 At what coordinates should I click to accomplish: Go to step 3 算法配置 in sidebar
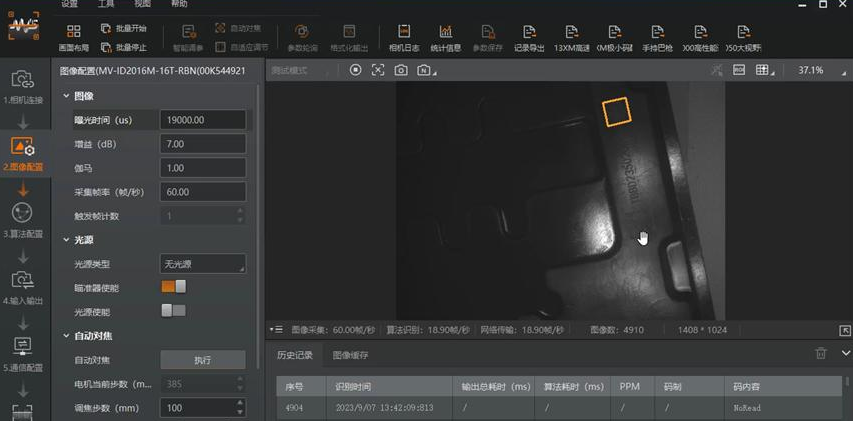(22, 219)
